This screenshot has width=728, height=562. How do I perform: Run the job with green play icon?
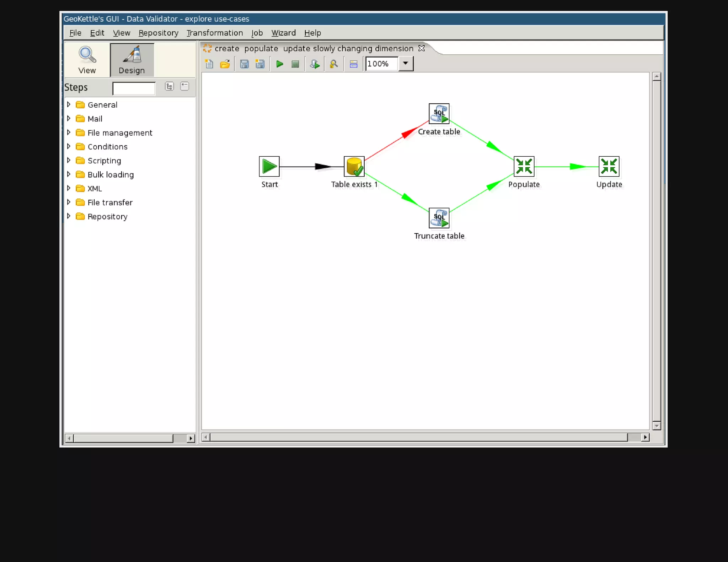point(280,64)
